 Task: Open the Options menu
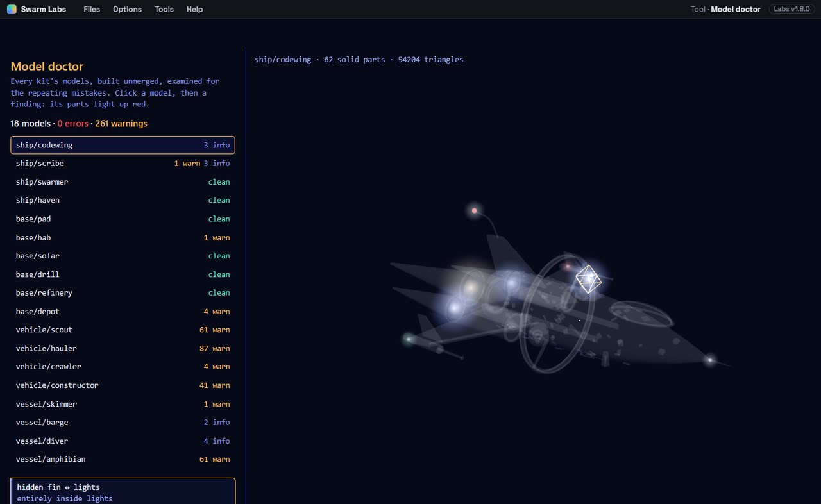pyautogui.click(x=127, y=9)
